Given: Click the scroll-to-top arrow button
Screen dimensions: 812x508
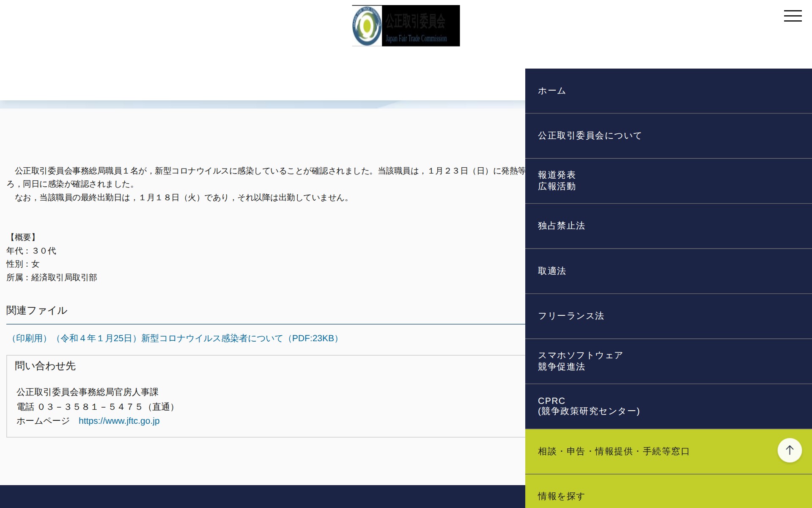Looking at the screenshot, I should [790, 450].
